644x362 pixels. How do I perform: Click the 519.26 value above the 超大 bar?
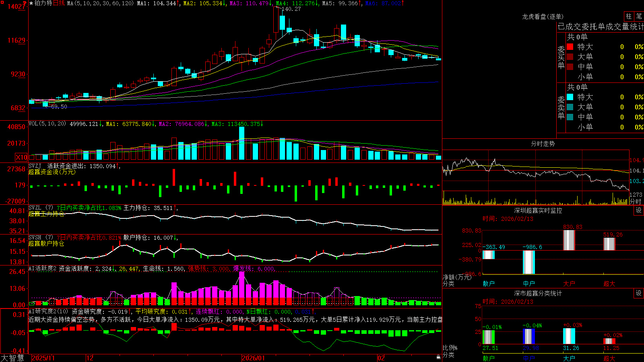[x=613, y=234]
